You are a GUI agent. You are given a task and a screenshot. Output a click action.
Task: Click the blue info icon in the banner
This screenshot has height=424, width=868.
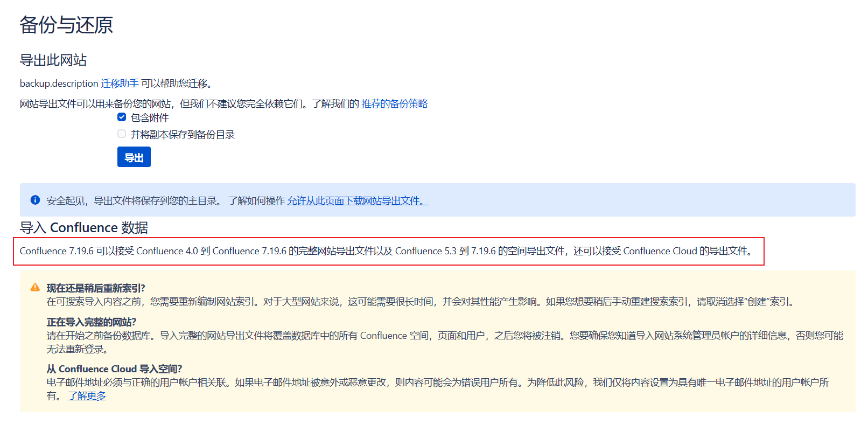35,200
